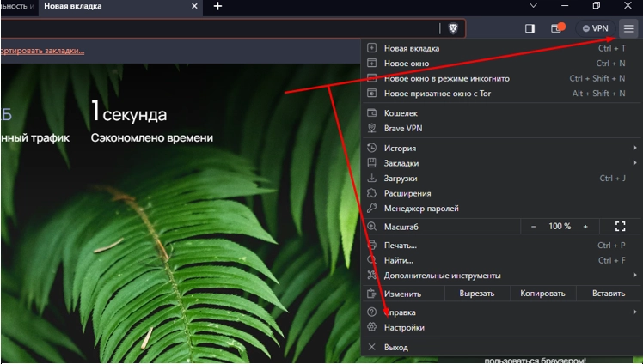
Task: Open Расширения from the menu
Action: (501, 194)
